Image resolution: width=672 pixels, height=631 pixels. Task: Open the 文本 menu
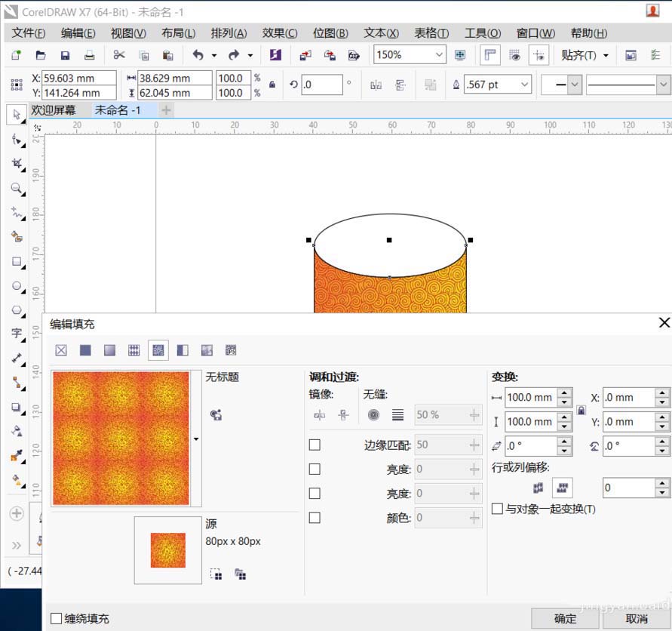[x=379, y=32]
